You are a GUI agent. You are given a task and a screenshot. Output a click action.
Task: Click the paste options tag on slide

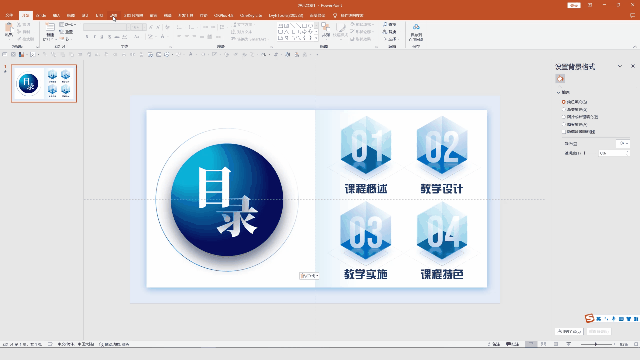tap(309, 276)
